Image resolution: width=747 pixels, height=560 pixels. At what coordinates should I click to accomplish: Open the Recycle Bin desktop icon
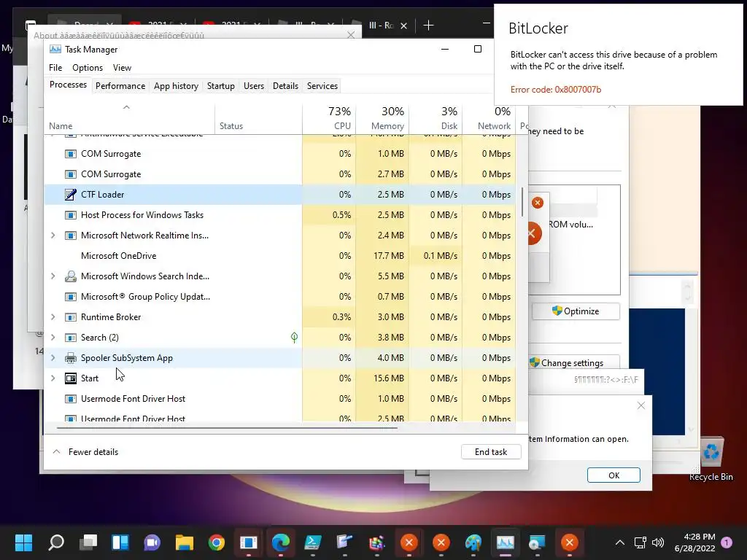point(711,458)
